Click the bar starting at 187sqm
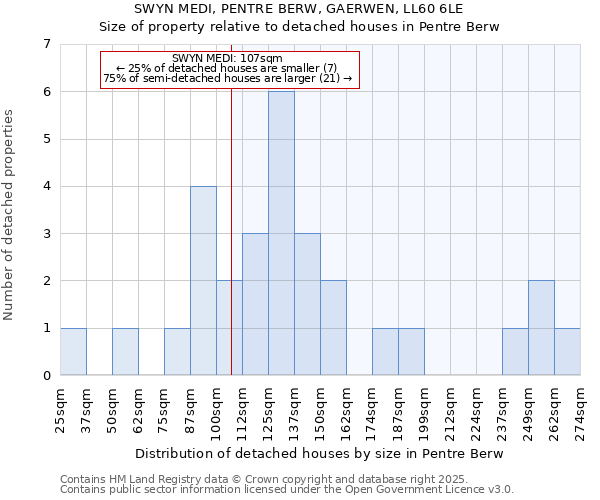The height and width of the screenshot is (500, 600). click(x=412, y=351)
